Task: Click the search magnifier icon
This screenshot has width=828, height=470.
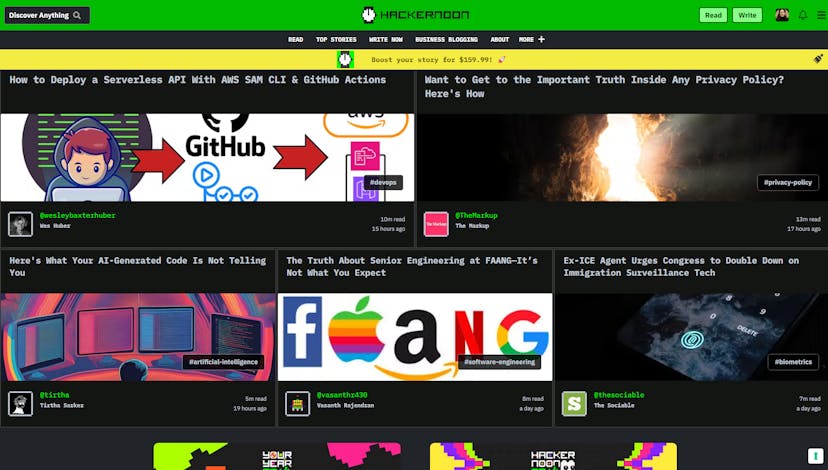Action: click(77, 15)
